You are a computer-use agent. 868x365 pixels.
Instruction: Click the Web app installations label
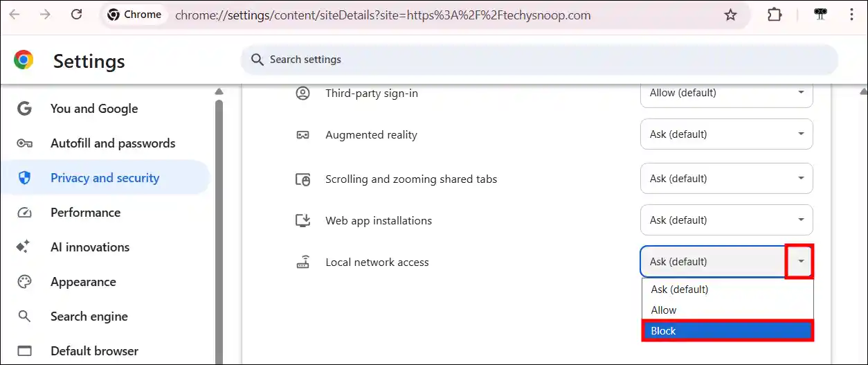tap(379, 221)
